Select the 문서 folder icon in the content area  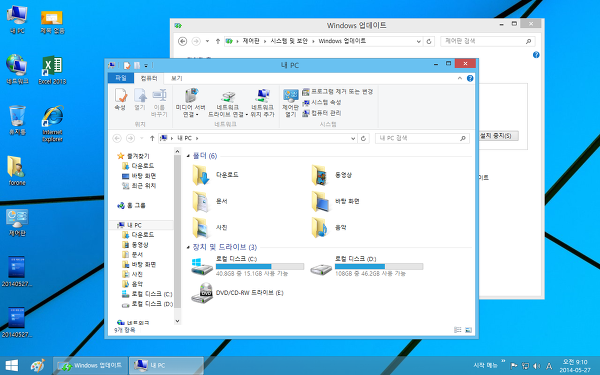pyautogui.click(x=201, y=202)
